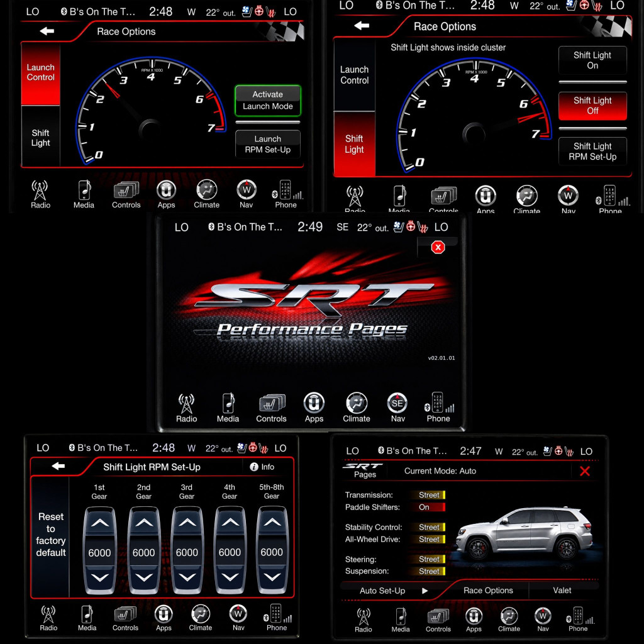Select Shift Light tab in top-right screen
The image size is (644, 644).
[x=355, y=144]
